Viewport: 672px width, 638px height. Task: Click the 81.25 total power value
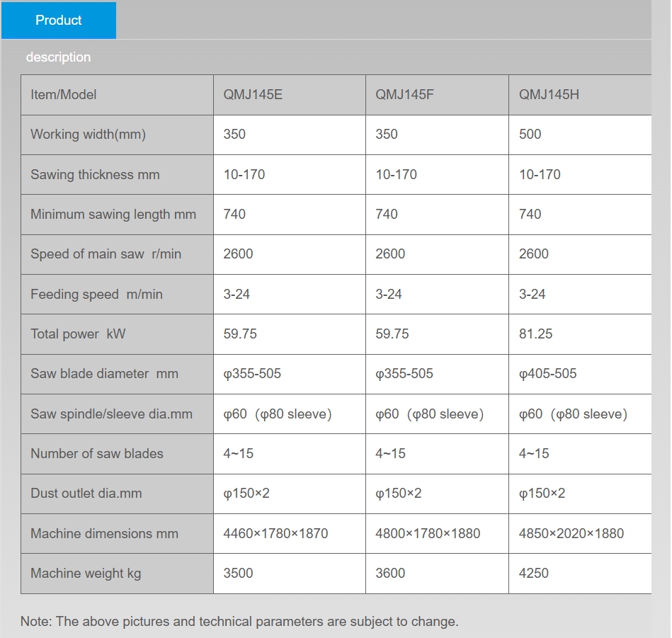(x=535, y=334)
